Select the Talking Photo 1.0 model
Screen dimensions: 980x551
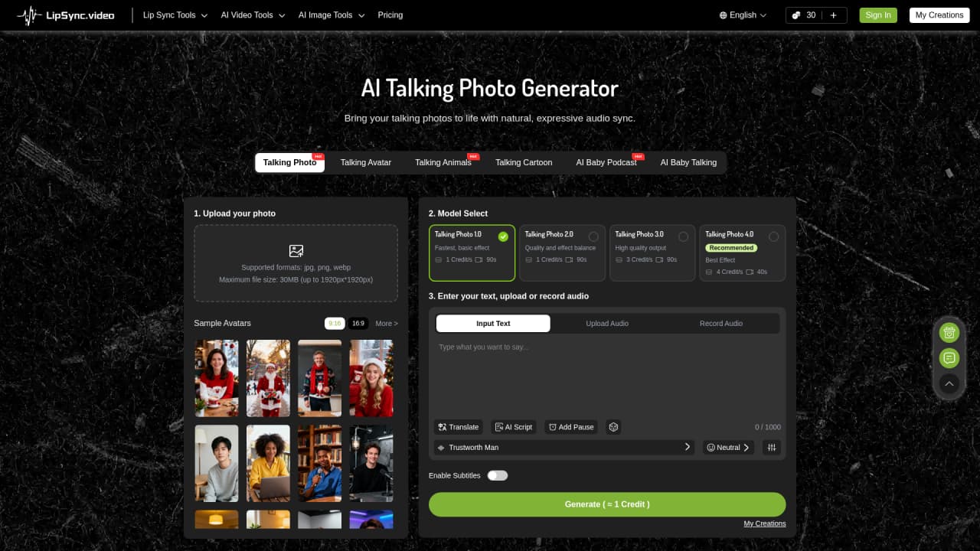472,253
